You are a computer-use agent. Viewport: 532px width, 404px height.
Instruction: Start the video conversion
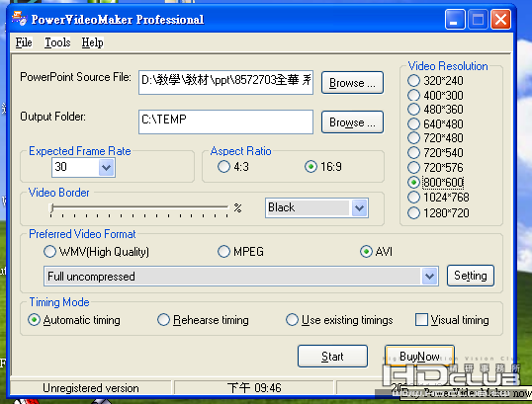pyautogui.click(x=332, y=357)
